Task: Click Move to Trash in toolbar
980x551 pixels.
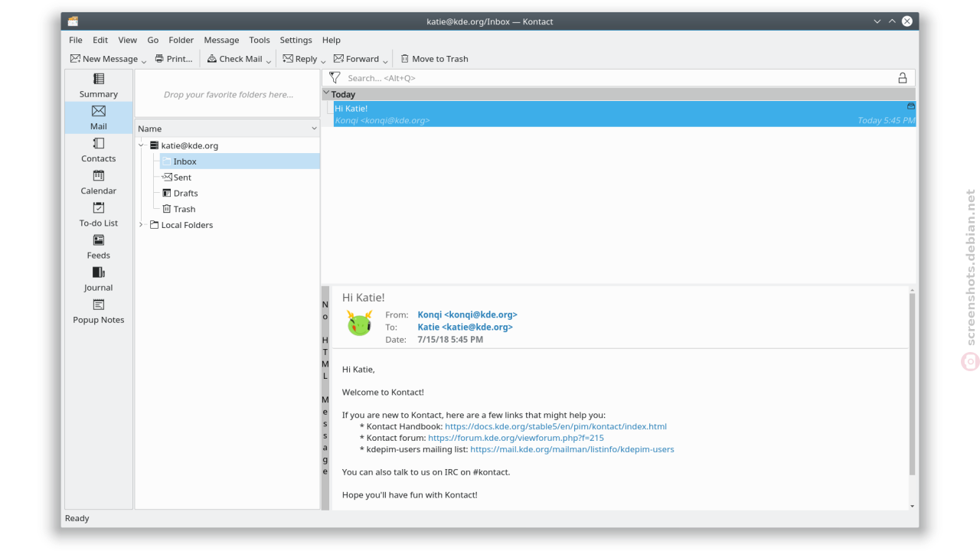Action: pos(434,59)
